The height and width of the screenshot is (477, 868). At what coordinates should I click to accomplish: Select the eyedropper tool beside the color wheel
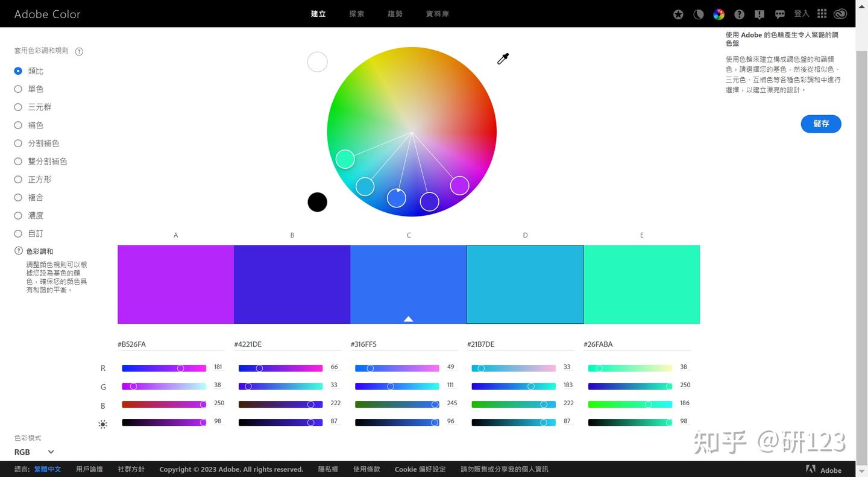tap(503, 58)
